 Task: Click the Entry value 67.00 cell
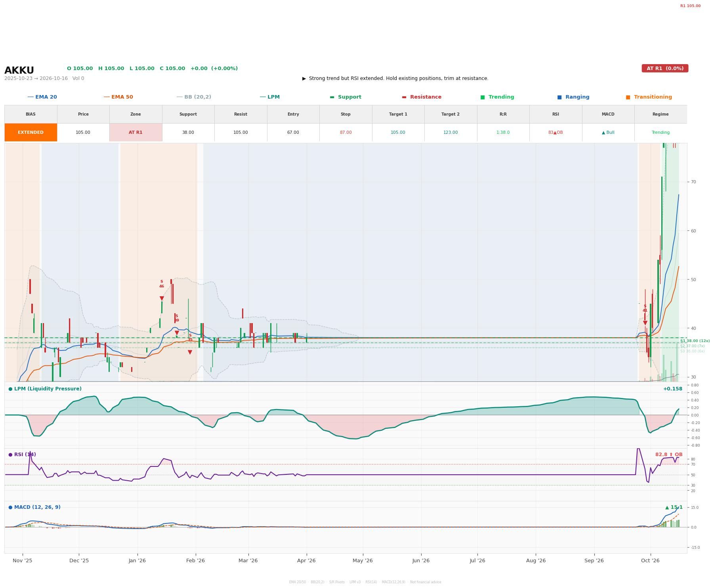pos(293,132)
